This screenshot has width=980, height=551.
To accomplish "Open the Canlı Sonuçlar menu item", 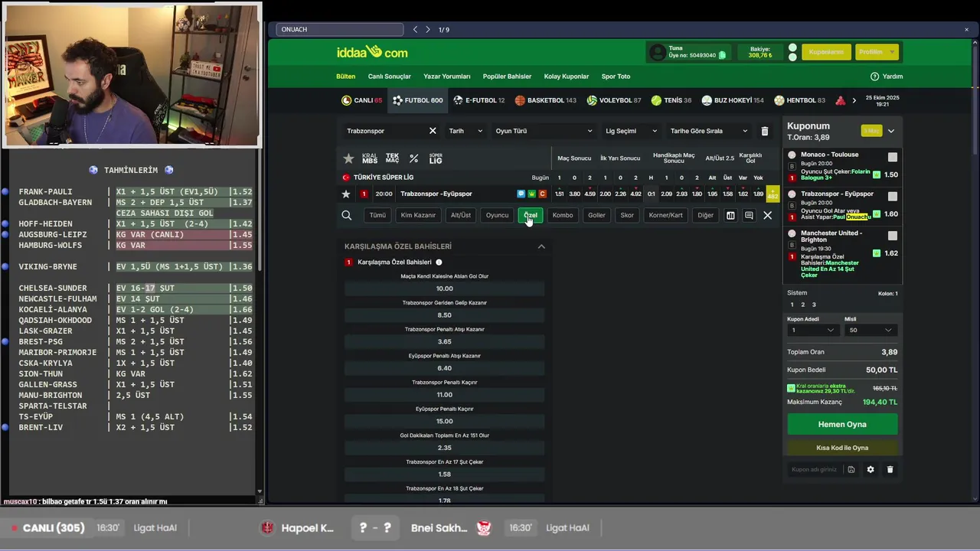I will coord(390,77).
